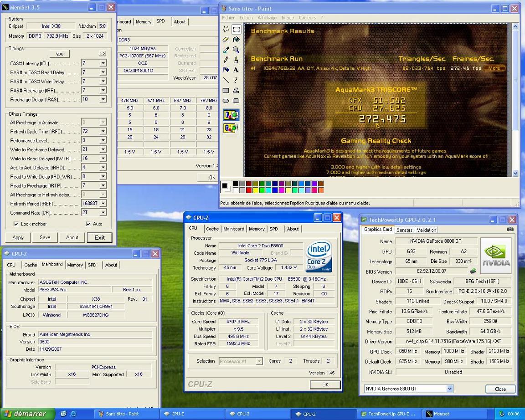The image size is (525, 420).
Task: Click the BIOS save chip icon in GPU-Z
Action: [x=473, y=271]
